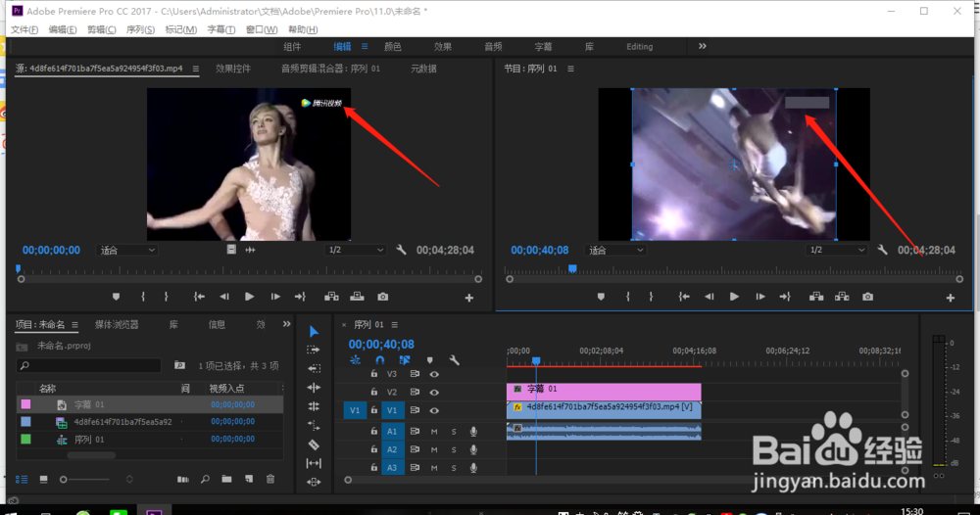
Task: Open source monitor settings wrench
Action: point(401,250)
